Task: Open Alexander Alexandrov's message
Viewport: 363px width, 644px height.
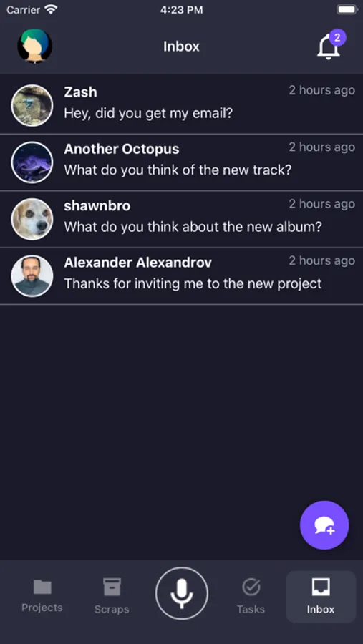Action: pyautogui.click(x=181, y=276)
